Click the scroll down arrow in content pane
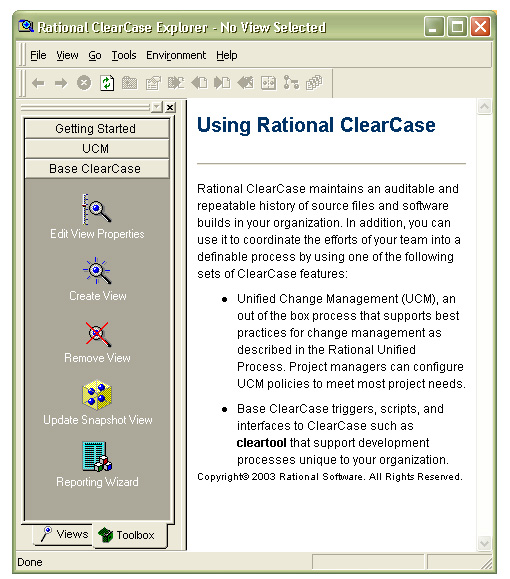Viewport: 510px width, 579px height. click(x=484, y=543)
